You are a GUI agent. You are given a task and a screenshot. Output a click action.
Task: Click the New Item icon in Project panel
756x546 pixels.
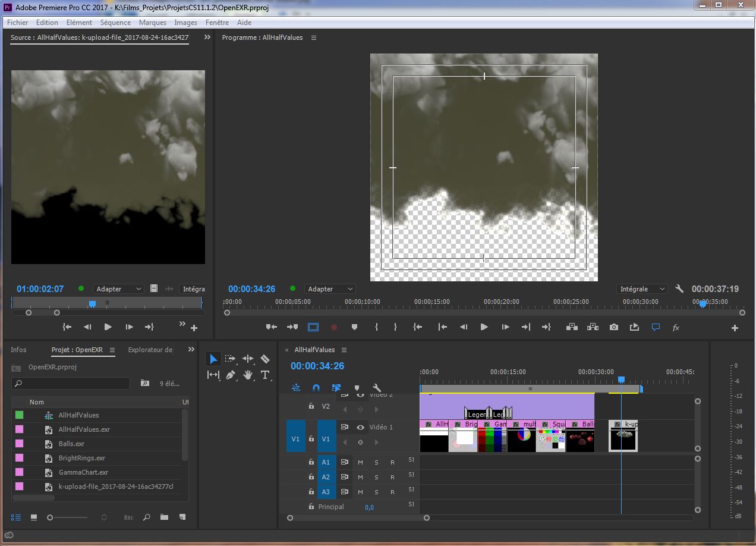click(182, 517)
